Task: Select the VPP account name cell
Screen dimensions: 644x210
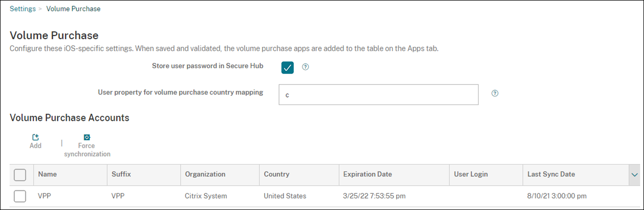Action: coord(44,196)
